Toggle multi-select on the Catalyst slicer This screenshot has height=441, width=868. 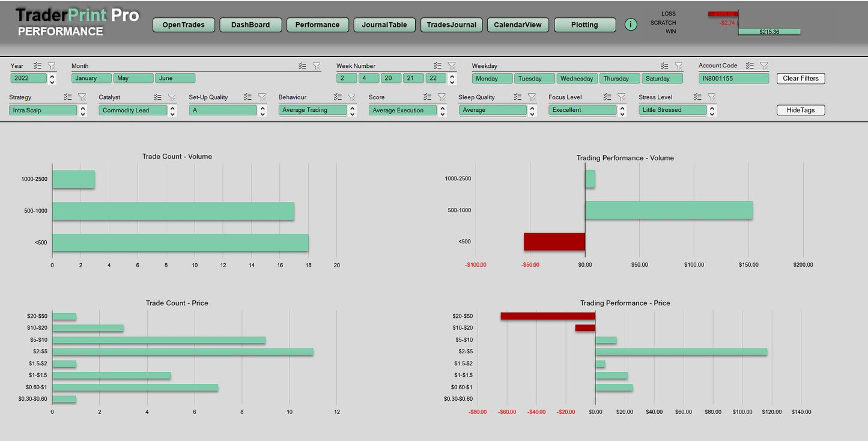pos(158,97)
